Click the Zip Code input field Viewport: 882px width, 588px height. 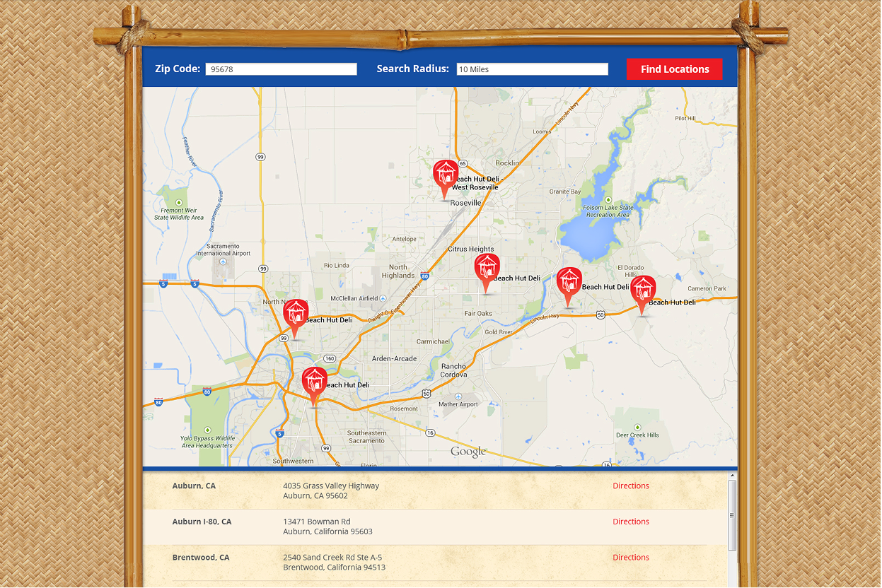(x=281, y=69)
